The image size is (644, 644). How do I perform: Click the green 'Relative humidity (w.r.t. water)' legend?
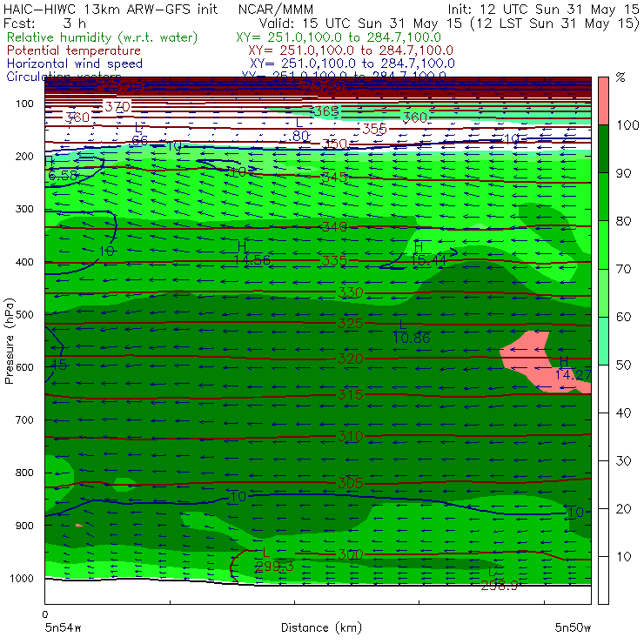click(x=103, y=37)
